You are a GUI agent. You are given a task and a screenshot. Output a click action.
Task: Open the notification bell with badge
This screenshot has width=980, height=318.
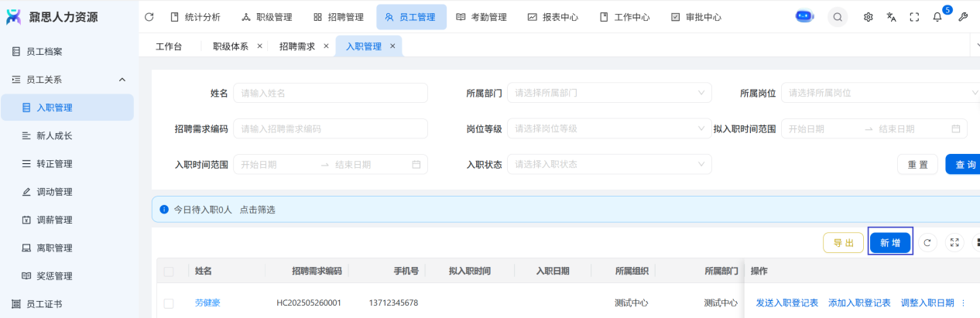point(937,17)
